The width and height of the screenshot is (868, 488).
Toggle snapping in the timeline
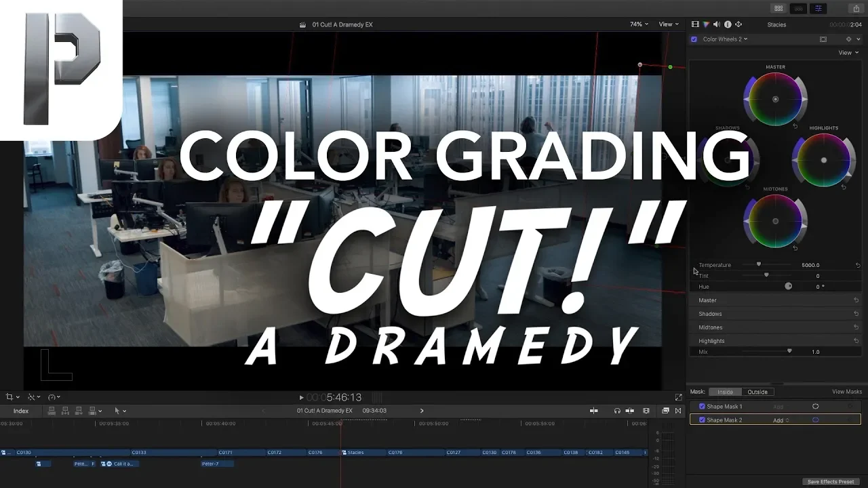point(630,411)
